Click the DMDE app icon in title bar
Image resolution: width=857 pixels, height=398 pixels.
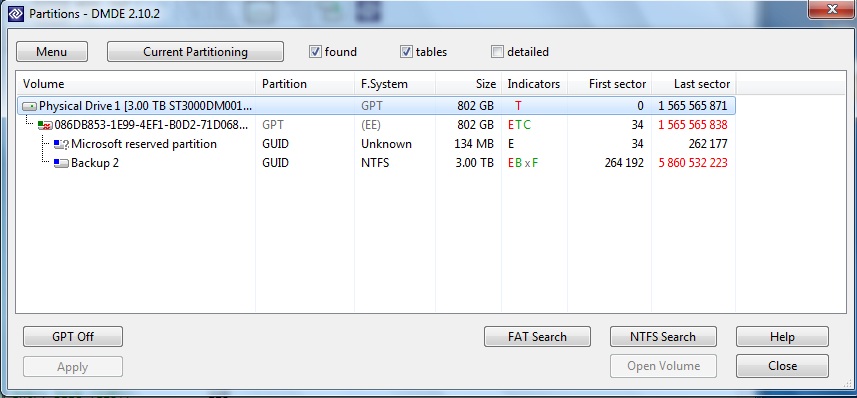16,14
